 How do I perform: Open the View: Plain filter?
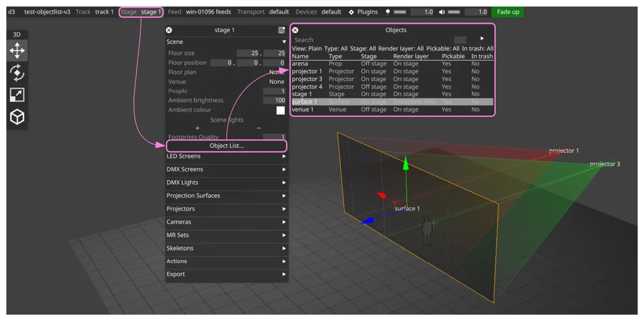click(x=307, y=49)
